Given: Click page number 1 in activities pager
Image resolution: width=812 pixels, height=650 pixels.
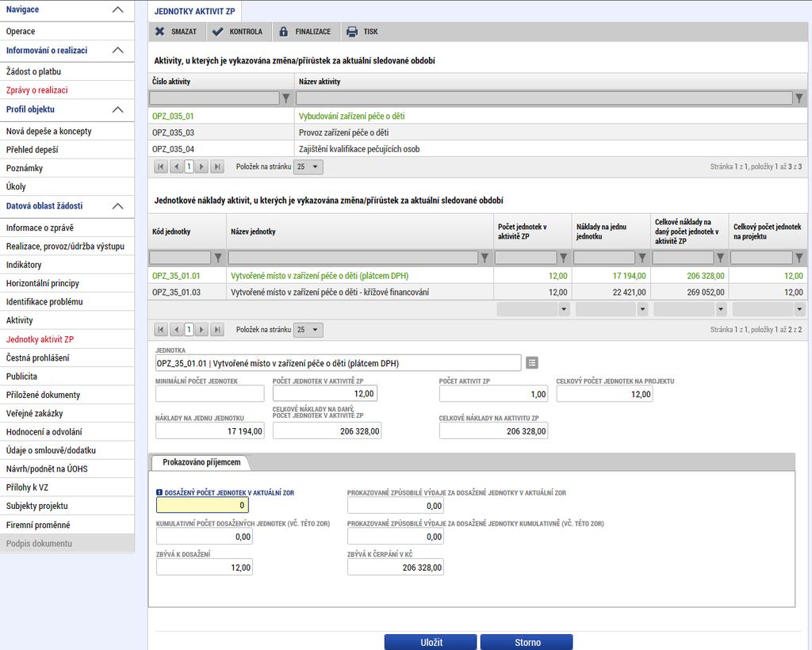Looking at the screenshot, I should point(189,166).
